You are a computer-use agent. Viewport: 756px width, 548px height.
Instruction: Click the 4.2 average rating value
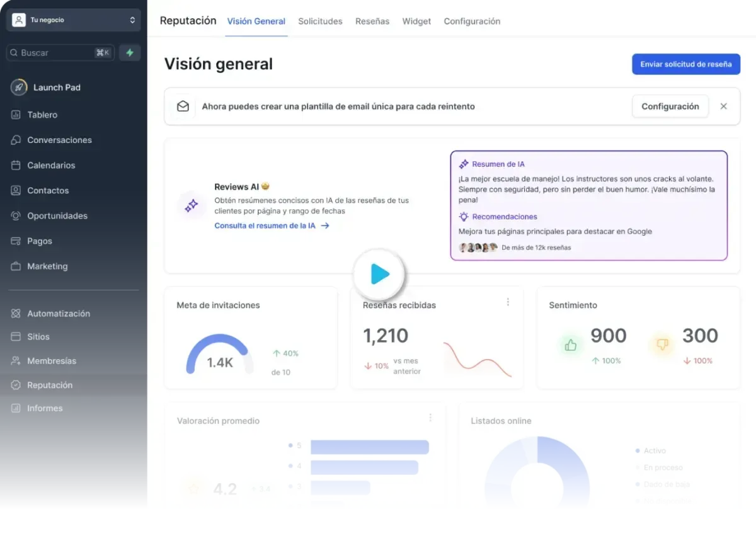[x=225, y=489]
